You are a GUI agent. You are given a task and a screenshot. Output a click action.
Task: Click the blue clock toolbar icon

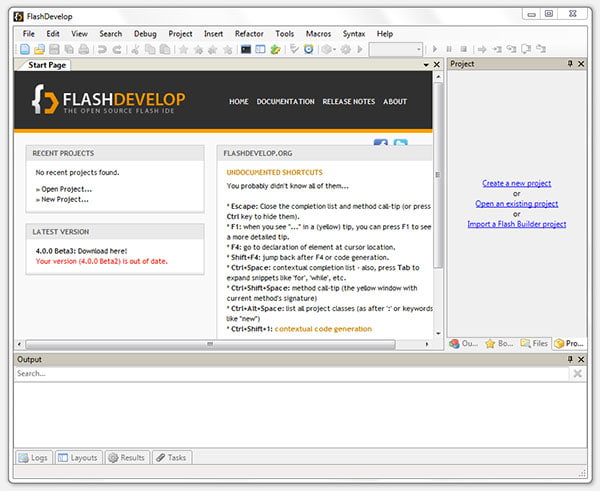308,49
